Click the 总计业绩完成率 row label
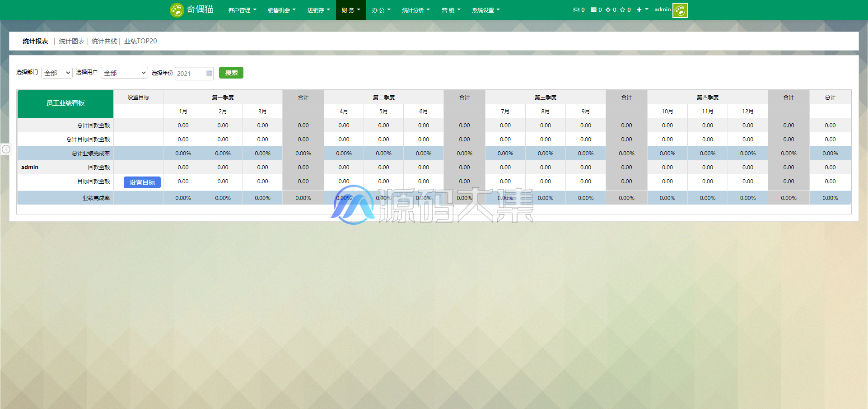Screen dimensions: 868x409 pyautogui.click(x=91, y=153)
